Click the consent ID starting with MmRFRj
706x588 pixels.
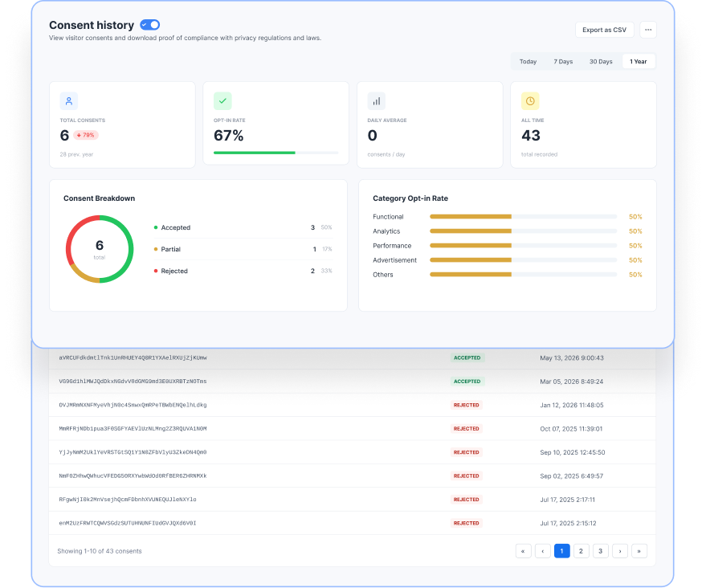point(133,428)
